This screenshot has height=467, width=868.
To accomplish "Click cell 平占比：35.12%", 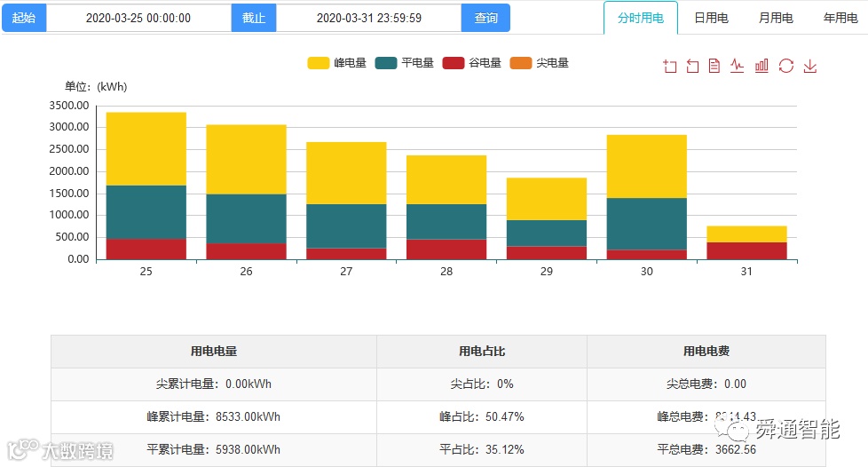I will [482, 449].
